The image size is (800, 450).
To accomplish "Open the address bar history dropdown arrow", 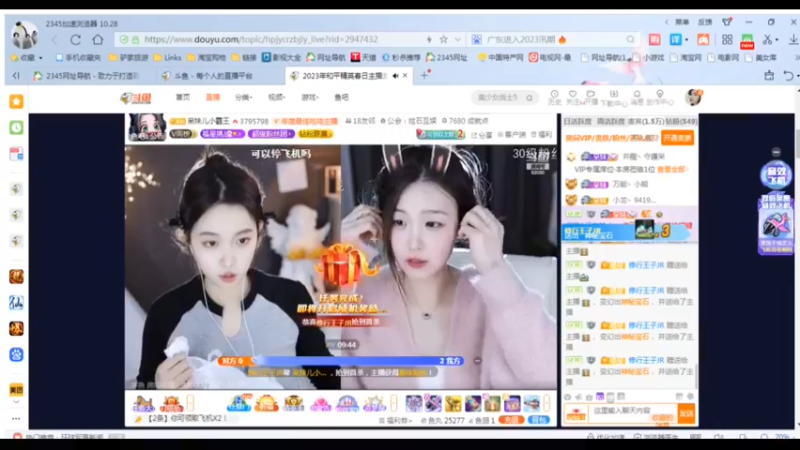I will click(458, 39).
